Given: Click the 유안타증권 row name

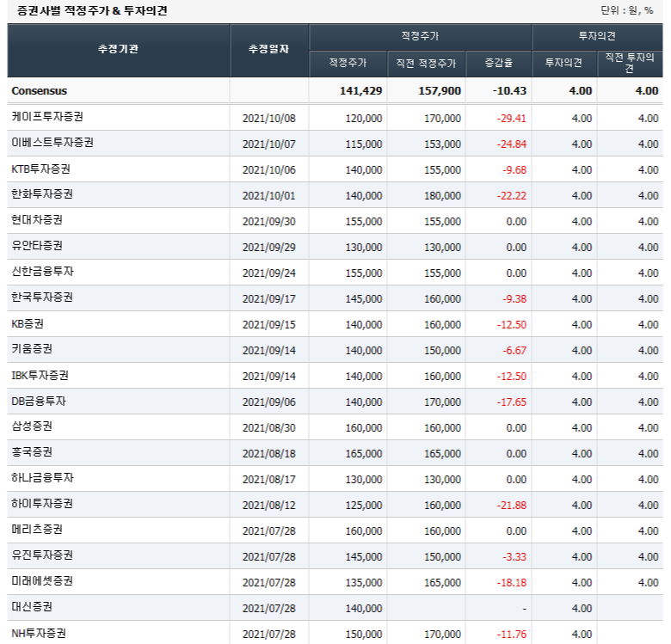Looking at the screenshot, I should pyautogui.click(x=37, y=245).
